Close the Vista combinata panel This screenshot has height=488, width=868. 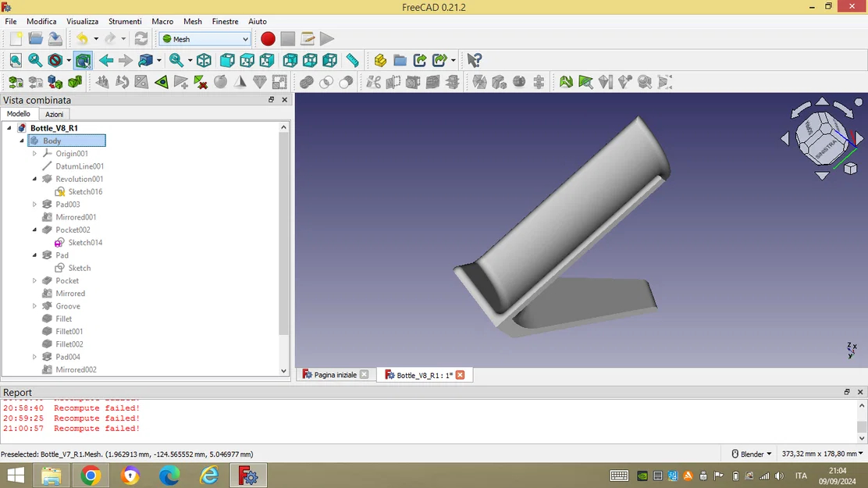click(x=285, y=100)
